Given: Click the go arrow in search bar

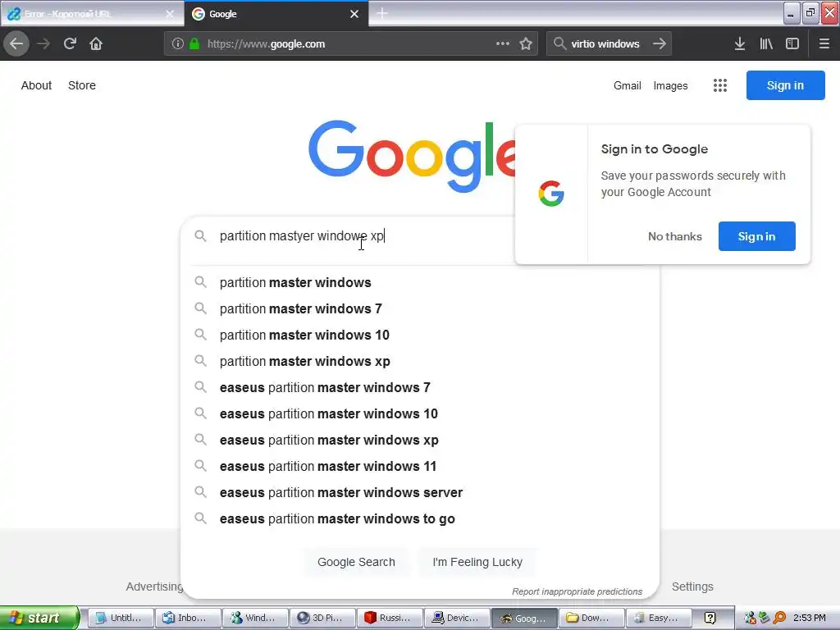Looking at the screenshot, I should pos(660,43).
